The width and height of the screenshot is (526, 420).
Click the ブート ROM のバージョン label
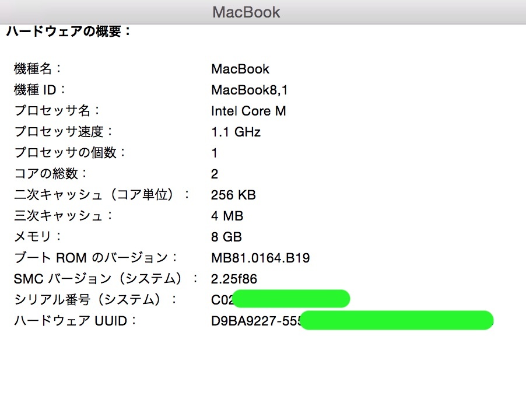[96, 257]
